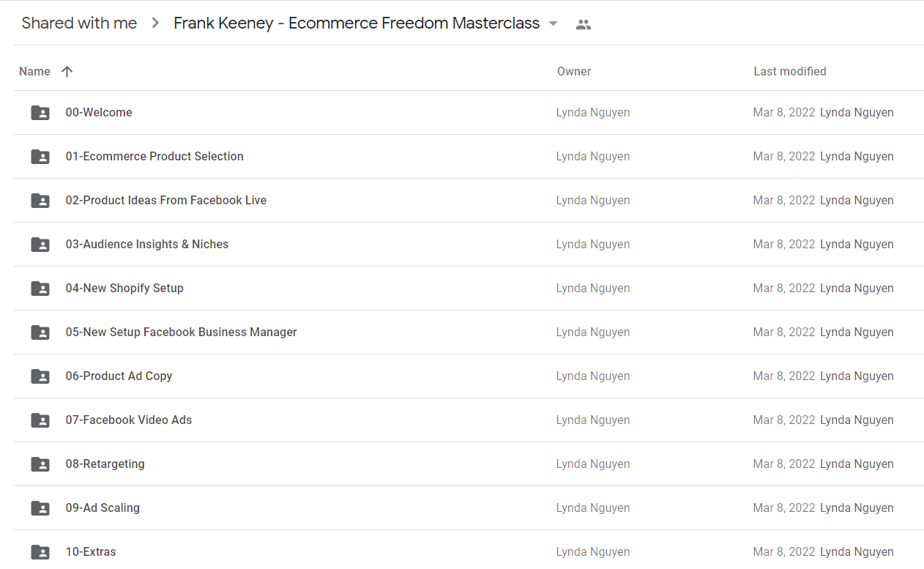Click the breadcrumb chevron separator
The width and height of the screenshot is (924, 569).
(155, 23)
